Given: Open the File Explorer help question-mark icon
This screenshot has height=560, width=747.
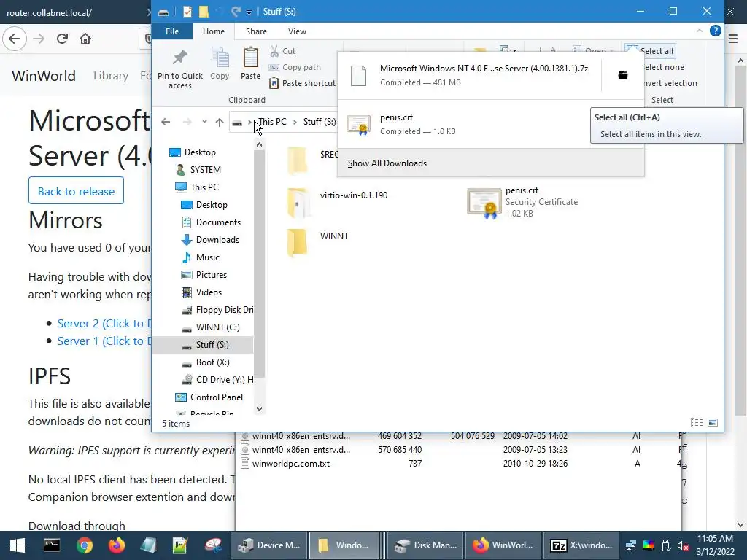Looking at the screenshot, I should 715,31.
